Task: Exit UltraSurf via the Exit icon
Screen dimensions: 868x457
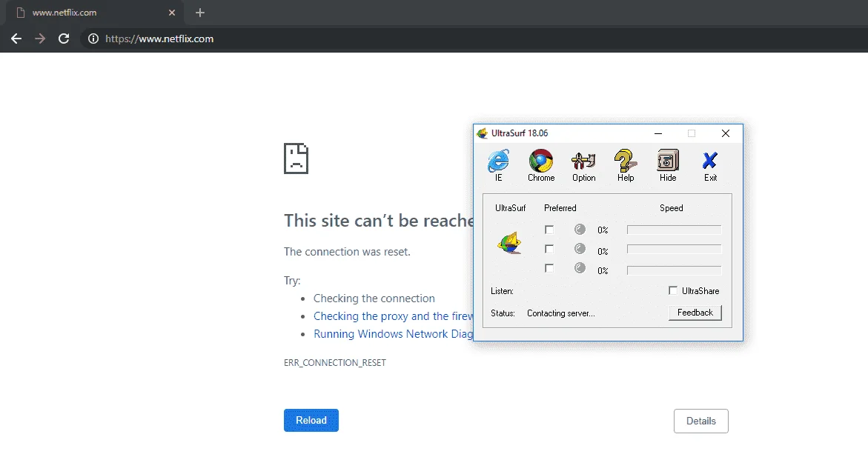Action: pyautogui.click(x=710, y=165)
